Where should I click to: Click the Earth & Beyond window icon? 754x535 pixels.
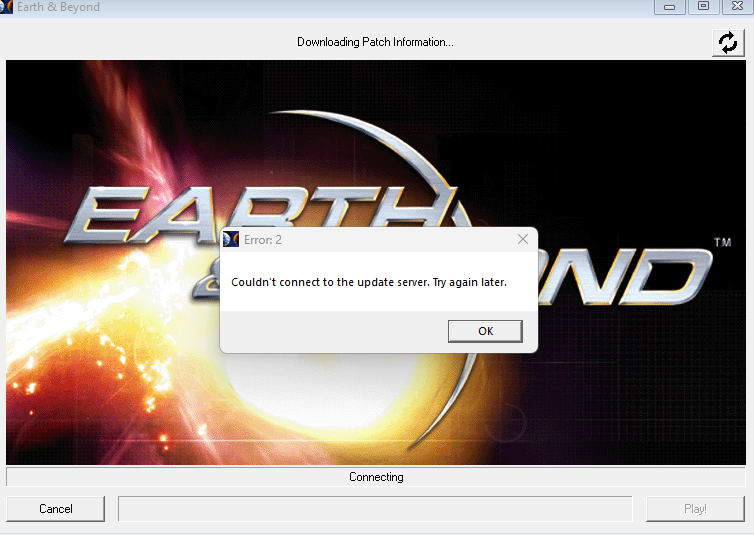pos(6,7)
